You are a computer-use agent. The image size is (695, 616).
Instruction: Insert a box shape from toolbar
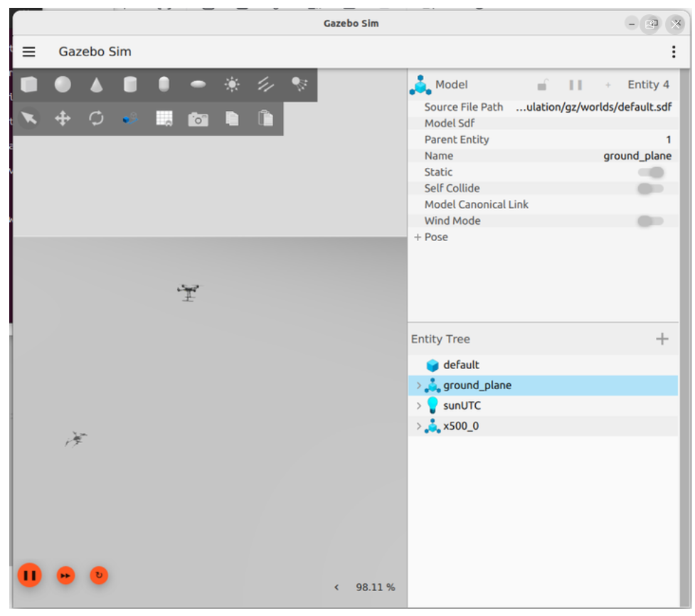point(29,84)
